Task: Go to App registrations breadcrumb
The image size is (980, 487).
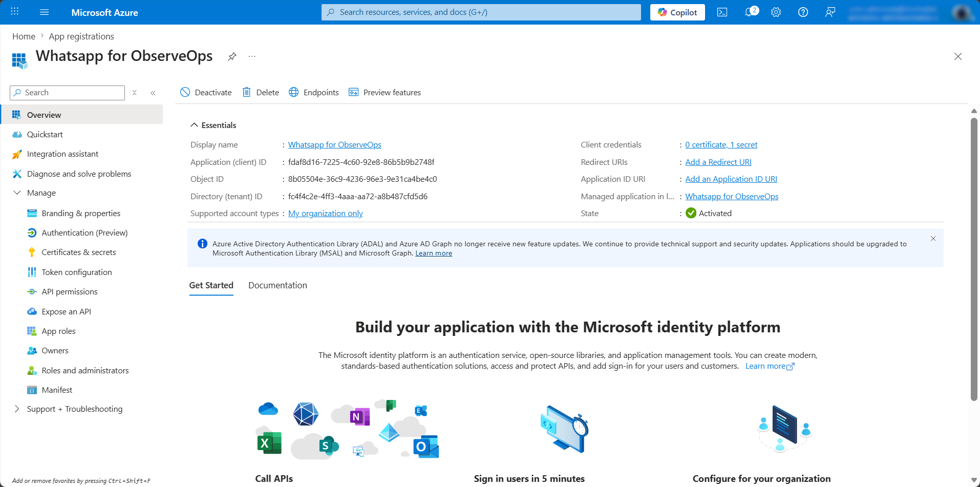Action: pos(81,36)
